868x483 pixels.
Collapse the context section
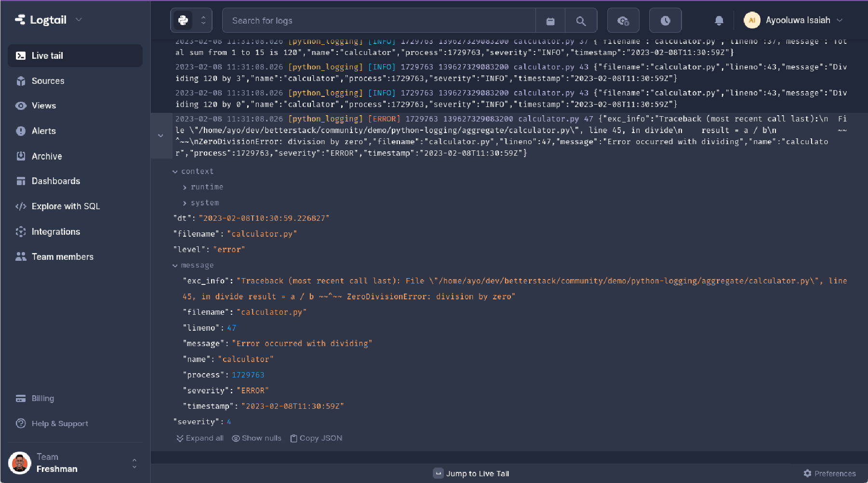(175, 172)
